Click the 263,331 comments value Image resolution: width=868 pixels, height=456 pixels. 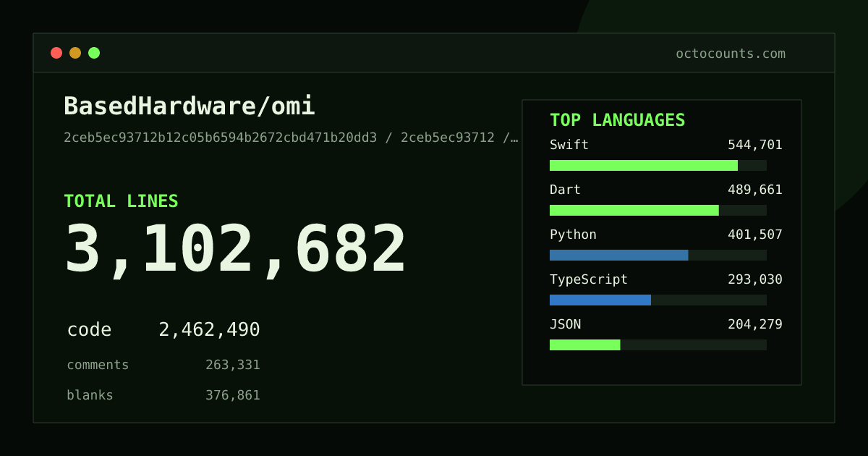pyautogui.click(x=233, y=365)
